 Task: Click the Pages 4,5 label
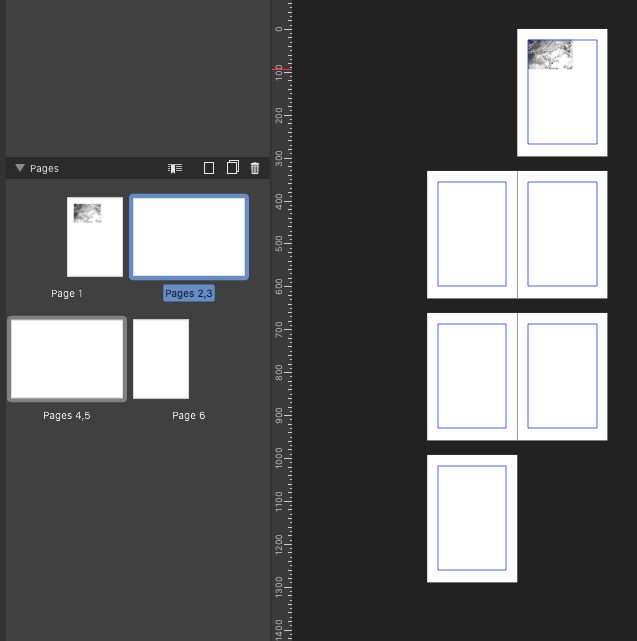[x=67, y=416]
